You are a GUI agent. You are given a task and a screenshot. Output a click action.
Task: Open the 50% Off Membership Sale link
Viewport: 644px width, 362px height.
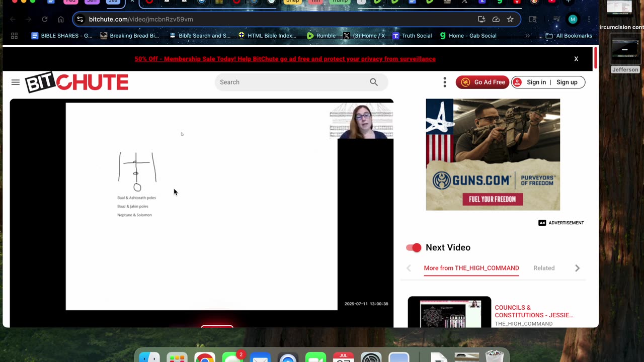[x=285, y=59]
